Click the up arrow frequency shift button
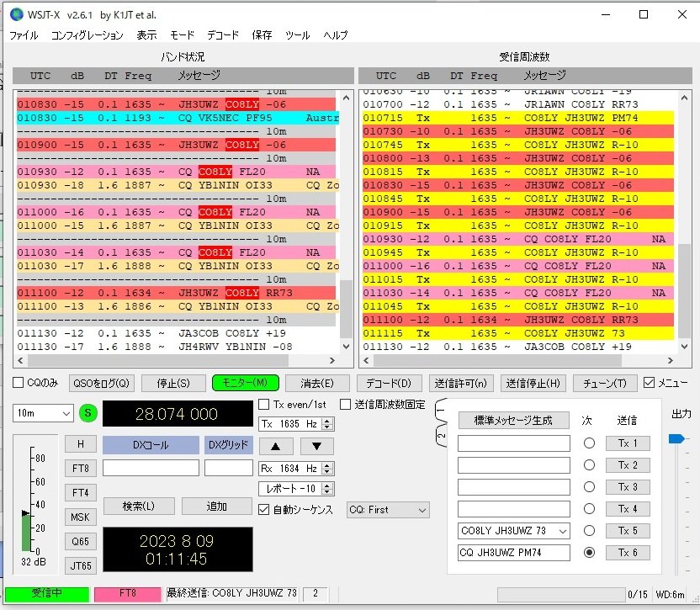Viewport: 700px width, 610px height. tap(276, 446)
